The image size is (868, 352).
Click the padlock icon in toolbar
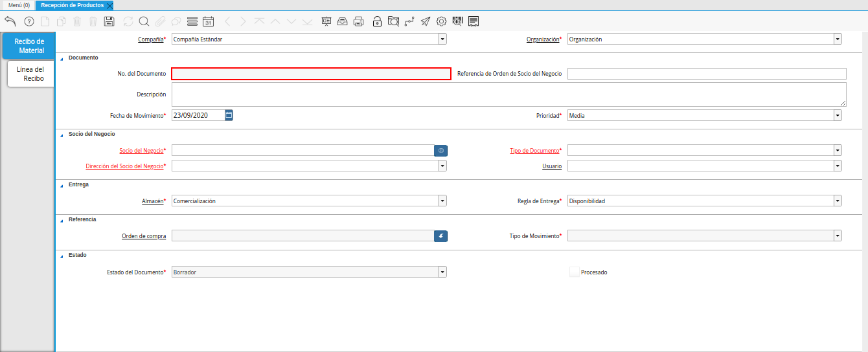click(377, 21)
